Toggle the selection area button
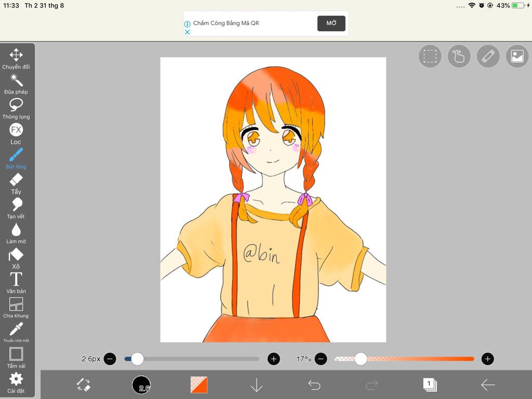The height and width of the screenshot is (399, 532). 430,56
